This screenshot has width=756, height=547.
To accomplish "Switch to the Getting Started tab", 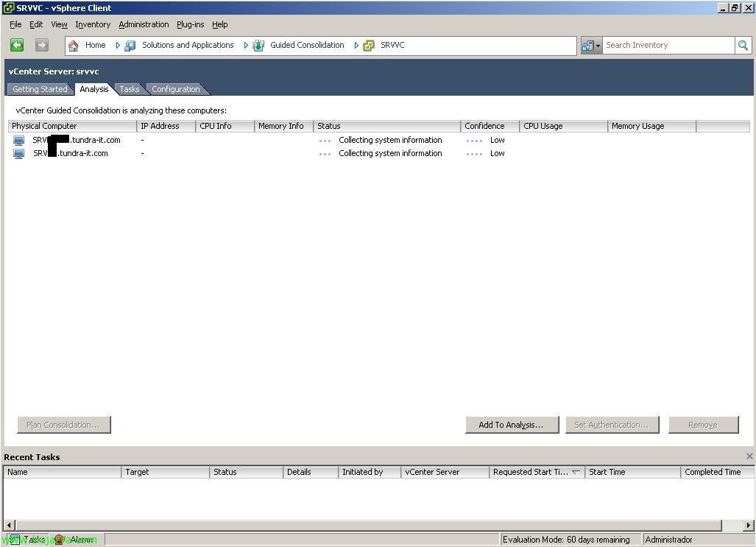I will coord(40,89).
